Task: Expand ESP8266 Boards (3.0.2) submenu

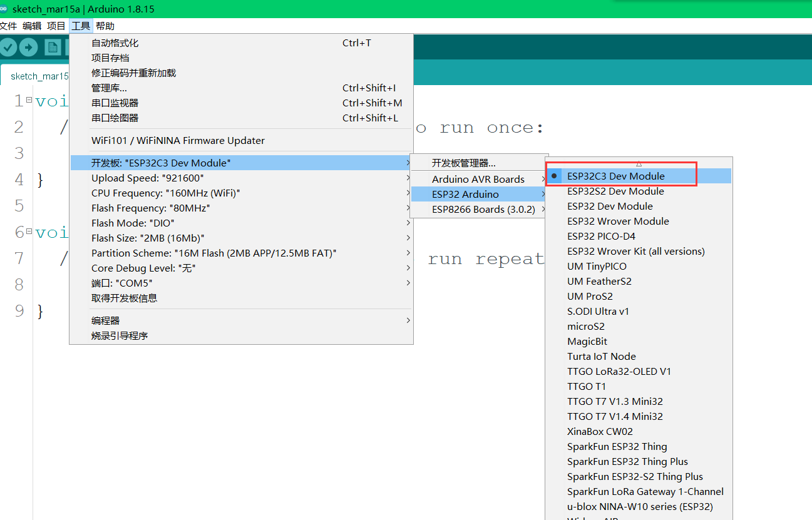Action: tap(479, 210)
